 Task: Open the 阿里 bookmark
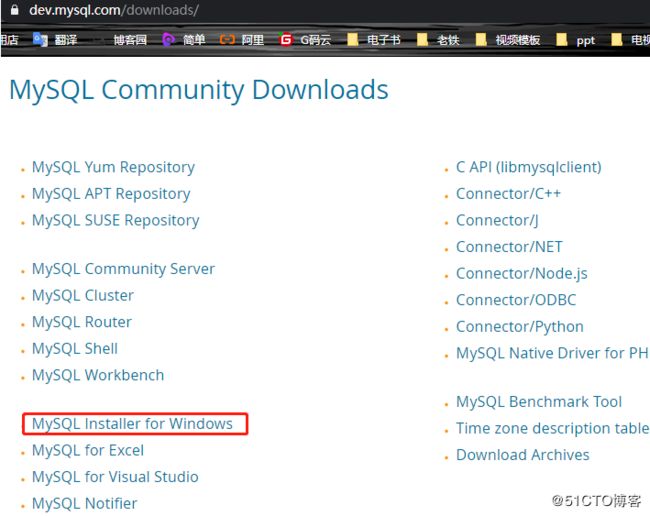[x=242, y=40]
